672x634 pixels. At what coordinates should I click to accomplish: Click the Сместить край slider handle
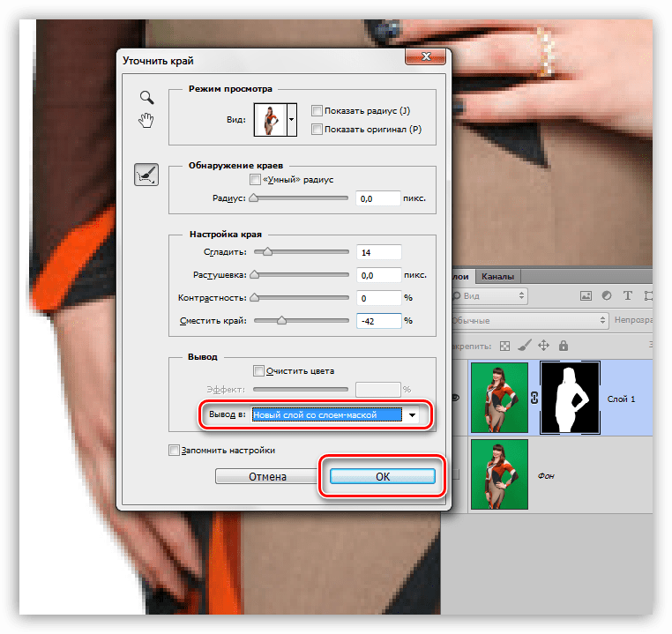point(281,321)
